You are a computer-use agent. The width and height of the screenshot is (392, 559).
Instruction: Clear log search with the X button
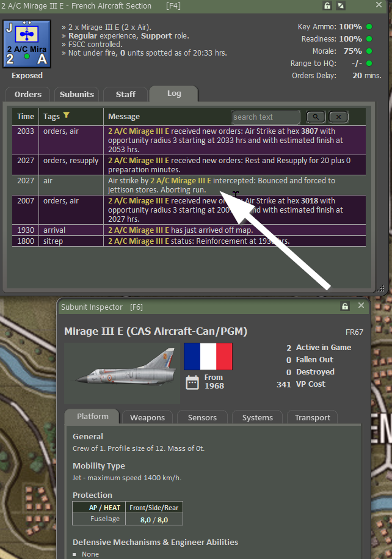[338, 117]
